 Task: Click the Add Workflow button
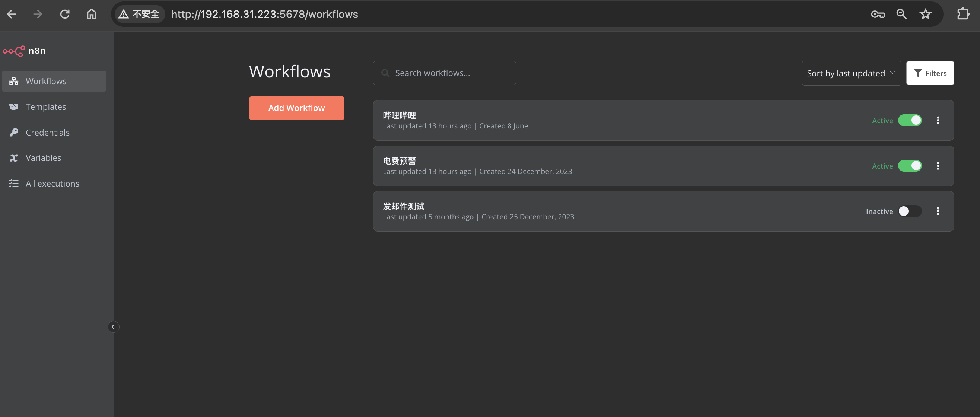tap(296, 108)
